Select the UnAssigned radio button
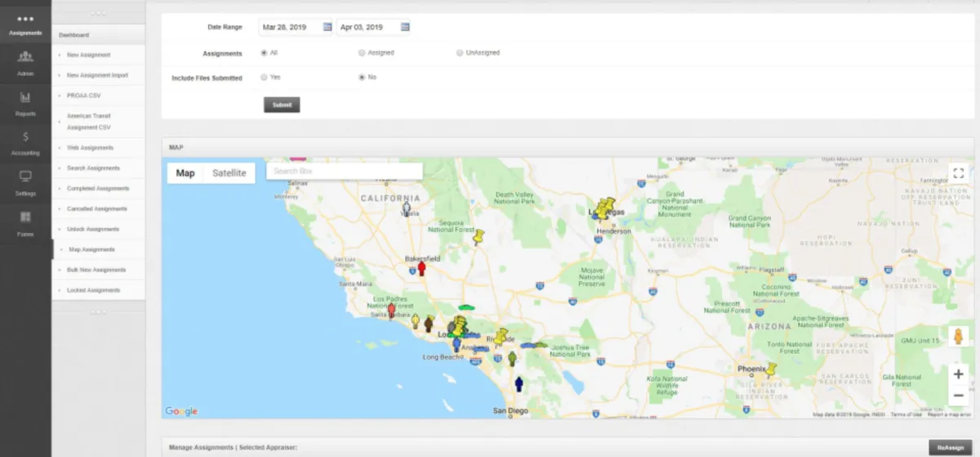Image resolution: width=980 pixels, height=457 pixels. (x=460, y=52)
